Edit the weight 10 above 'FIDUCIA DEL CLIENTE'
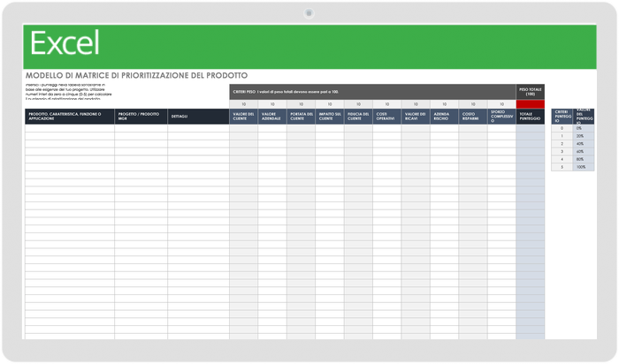Image resolution: width=619 pixels, height=364 pixels. click(358, 104)
